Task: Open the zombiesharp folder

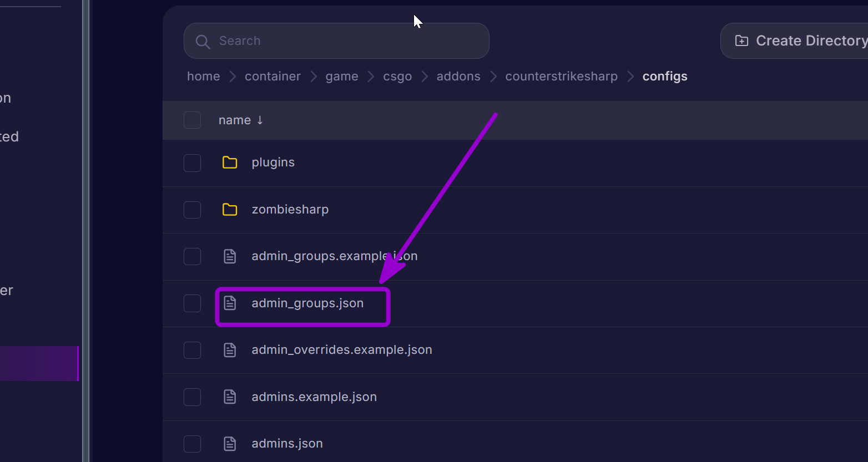Action: coord(290,210)
